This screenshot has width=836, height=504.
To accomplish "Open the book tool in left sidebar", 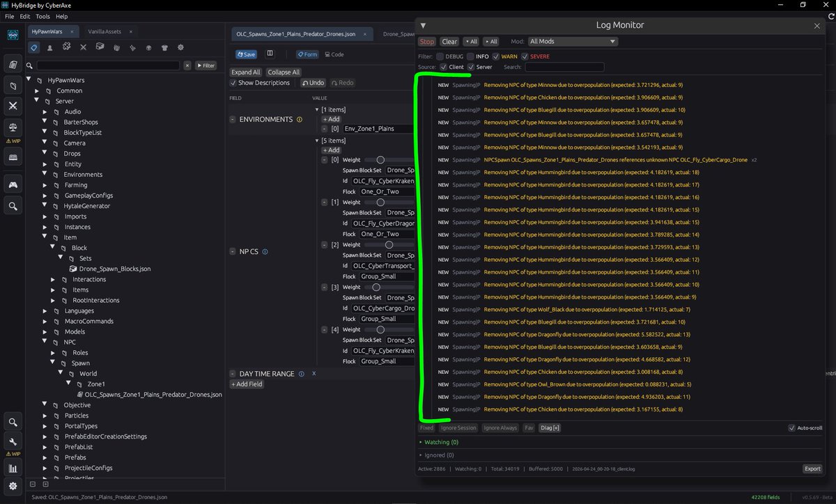I will 13,157.
